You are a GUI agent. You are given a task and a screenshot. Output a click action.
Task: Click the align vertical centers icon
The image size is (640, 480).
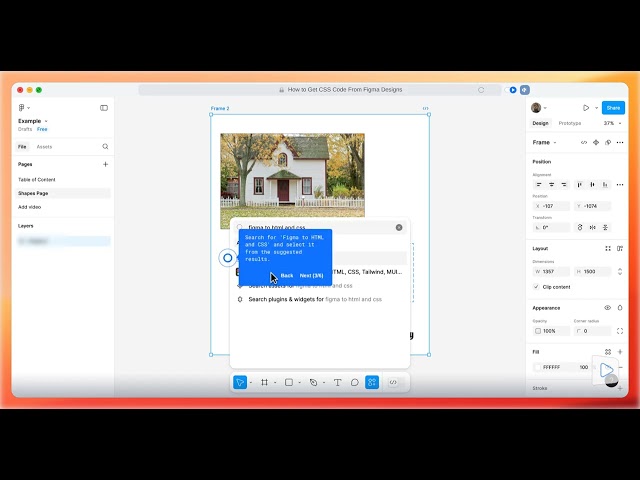(592, 185)
